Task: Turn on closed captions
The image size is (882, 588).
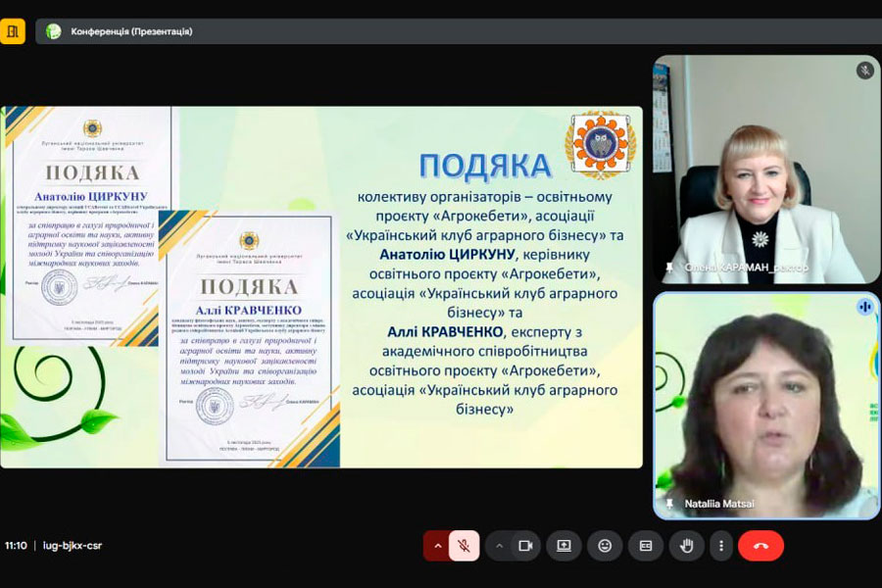Action: (646, 546)
